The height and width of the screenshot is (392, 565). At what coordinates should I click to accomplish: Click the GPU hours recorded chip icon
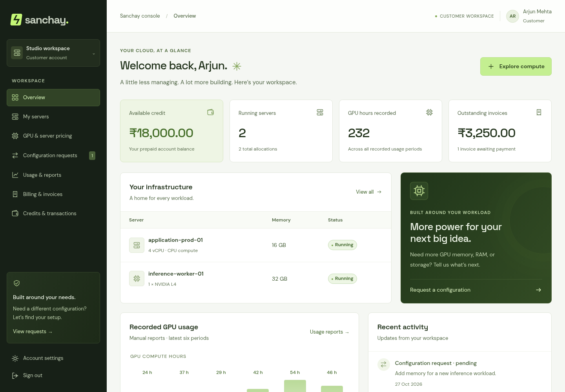(430, 113)
